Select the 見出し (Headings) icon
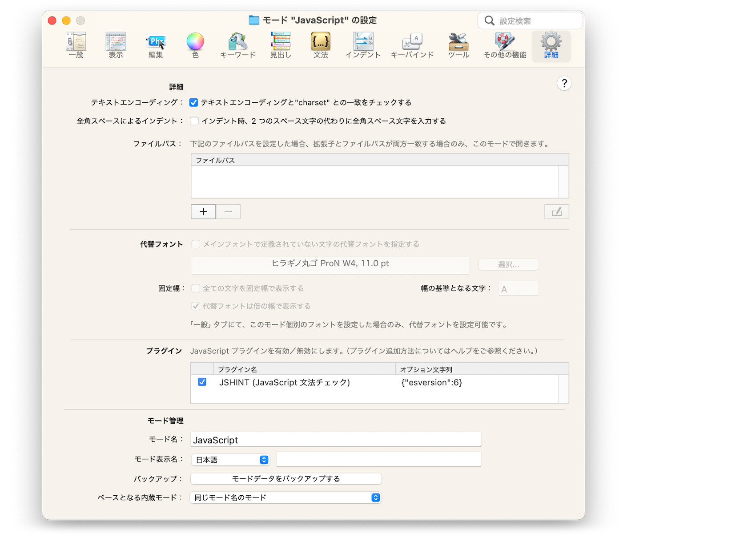 click(x=281, y=45)
